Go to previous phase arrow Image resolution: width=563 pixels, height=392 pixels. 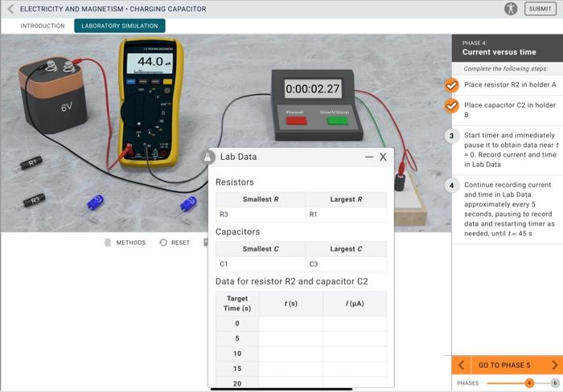(462, 365)
